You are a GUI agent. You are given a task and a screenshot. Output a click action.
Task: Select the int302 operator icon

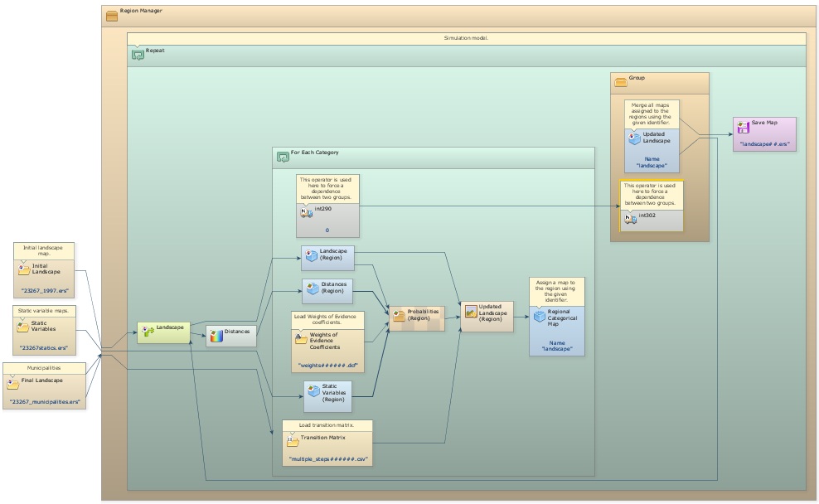630,218
